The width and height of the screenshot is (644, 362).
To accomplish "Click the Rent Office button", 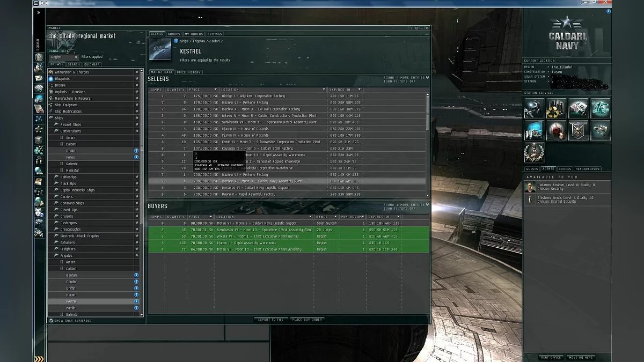I will (x=551, y=357).
